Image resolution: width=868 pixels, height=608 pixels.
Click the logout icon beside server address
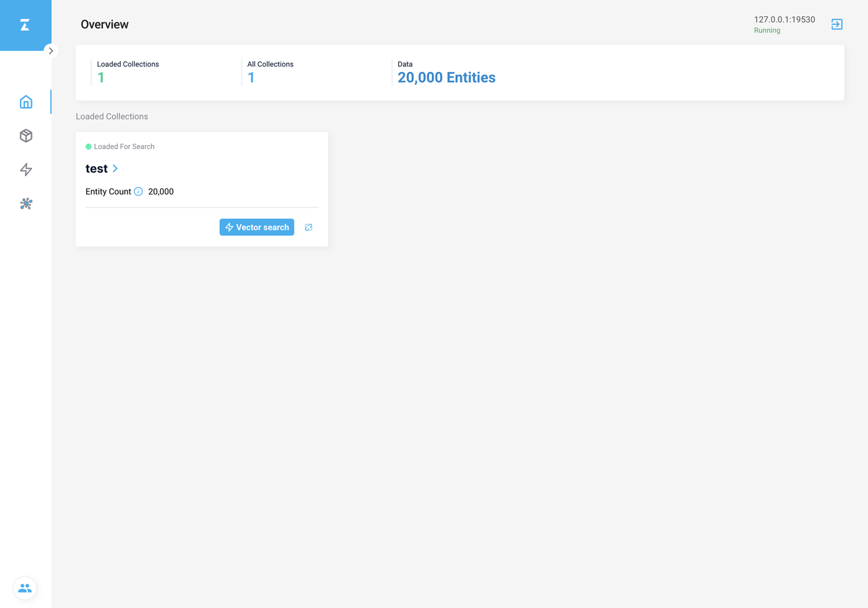[837, 24]
